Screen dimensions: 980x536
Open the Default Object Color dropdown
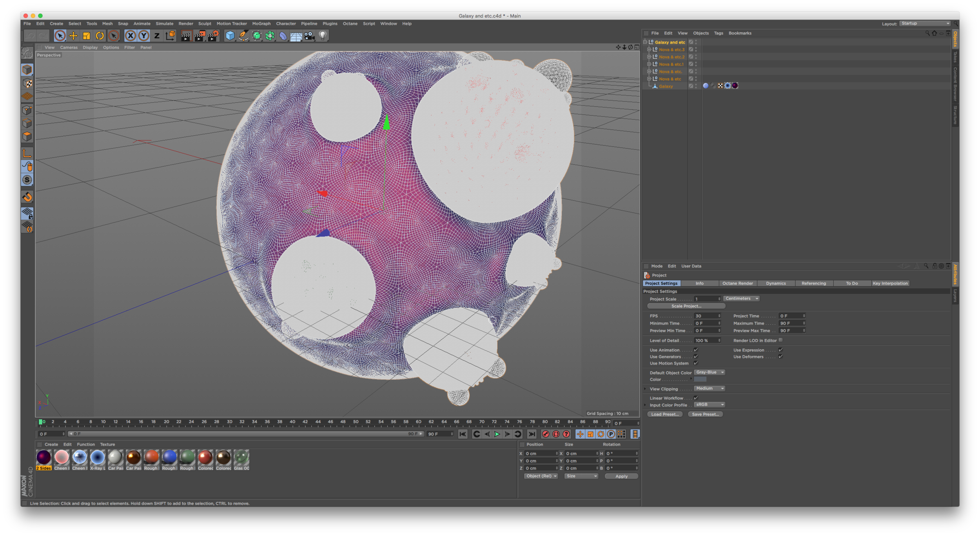[710, 372]
